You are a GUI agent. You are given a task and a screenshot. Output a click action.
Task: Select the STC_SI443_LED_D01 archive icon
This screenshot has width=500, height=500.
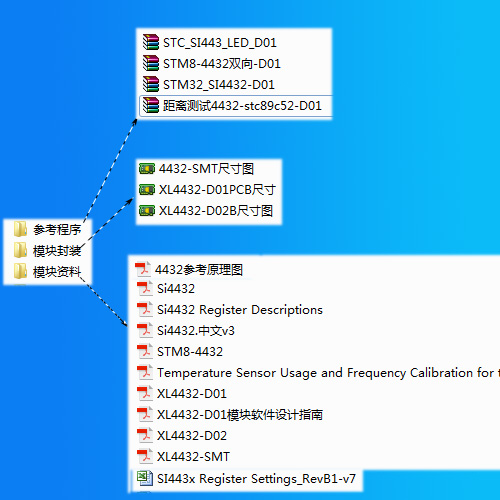click(151, 42)
